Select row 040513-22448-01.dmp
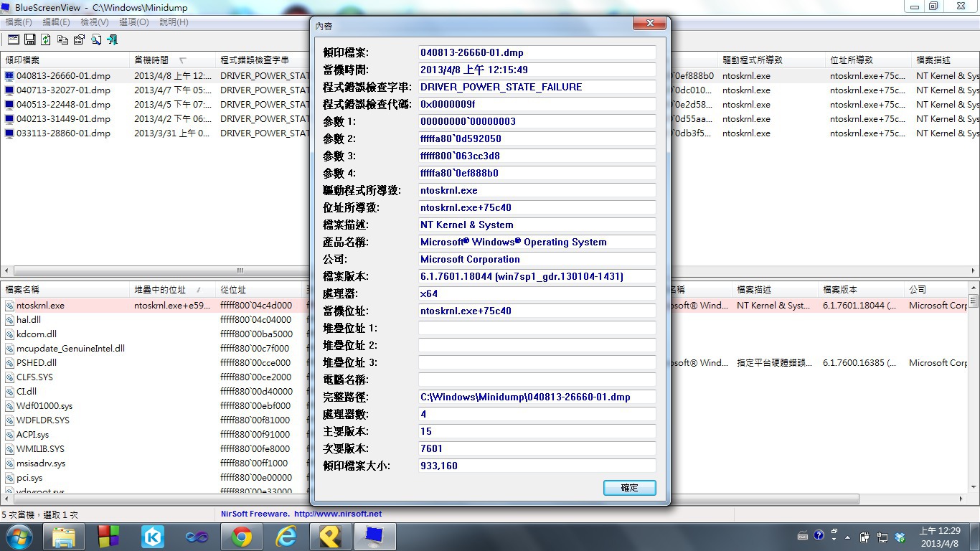The image size is (980, 551). click(x=63, y=104)
